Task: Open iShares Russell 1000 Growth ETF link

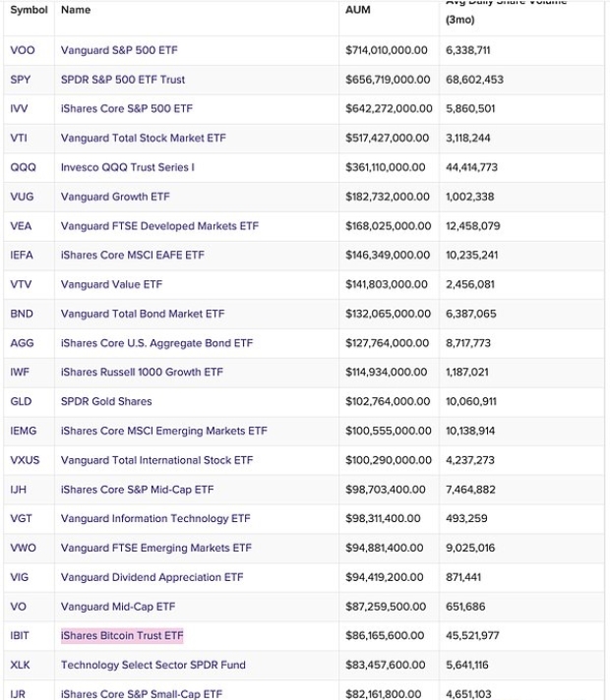Action: [142, 372]
